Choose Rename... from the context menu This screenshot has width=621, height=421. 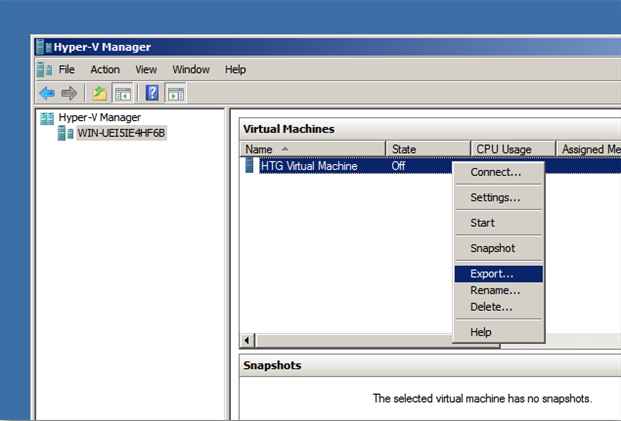[x=499, y=290]
